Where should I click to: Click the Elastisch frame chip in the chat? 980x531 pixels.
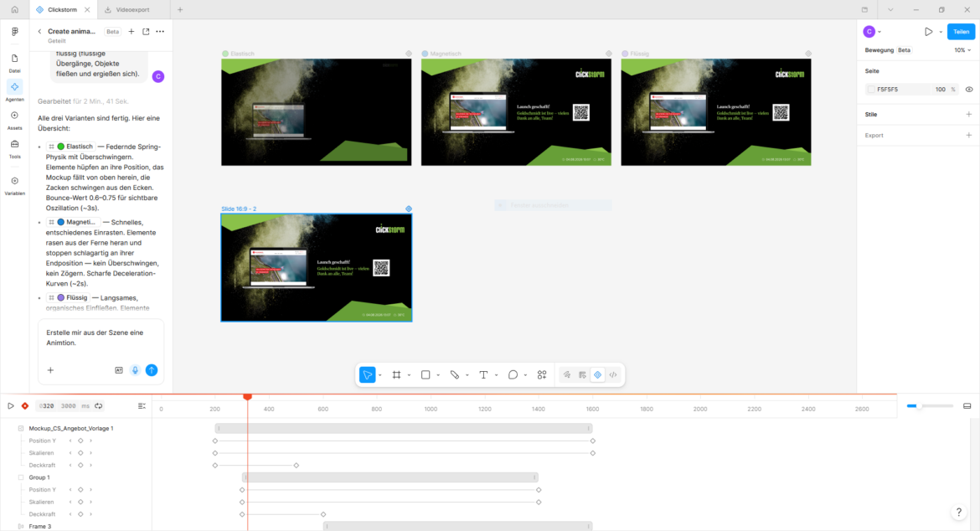pos(70,147)
